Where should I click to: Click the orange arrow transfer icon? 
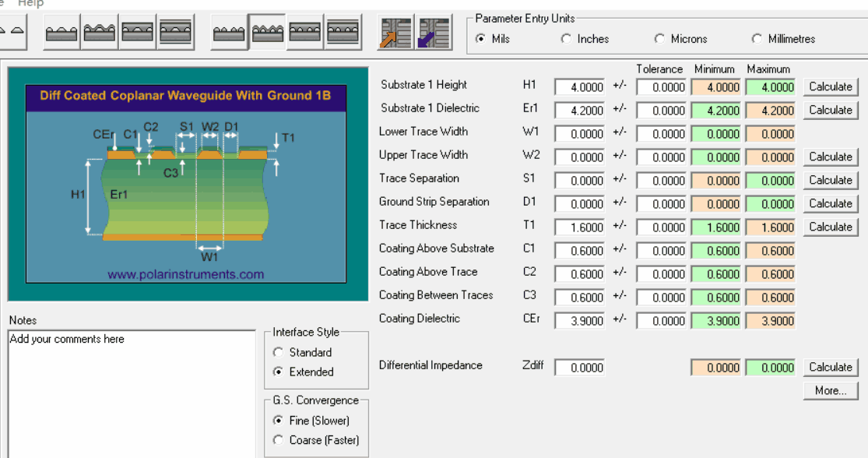click(x=396, y=31)
